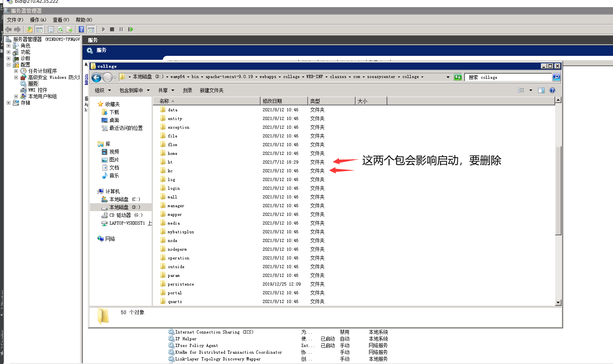Click the forward arrow in the college window
Viewport: 613px width, 364px height.
[107, 78]
